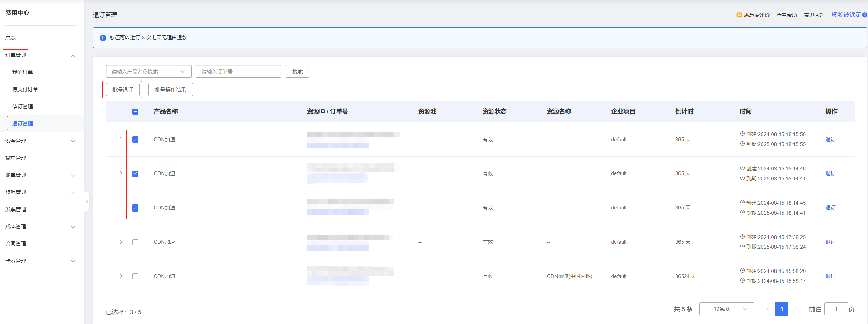Image resolution: width=868 pixels, height=324 pixels.
Task: Expand the 账单管理 menu chevron
Action: tap(73, 175)
